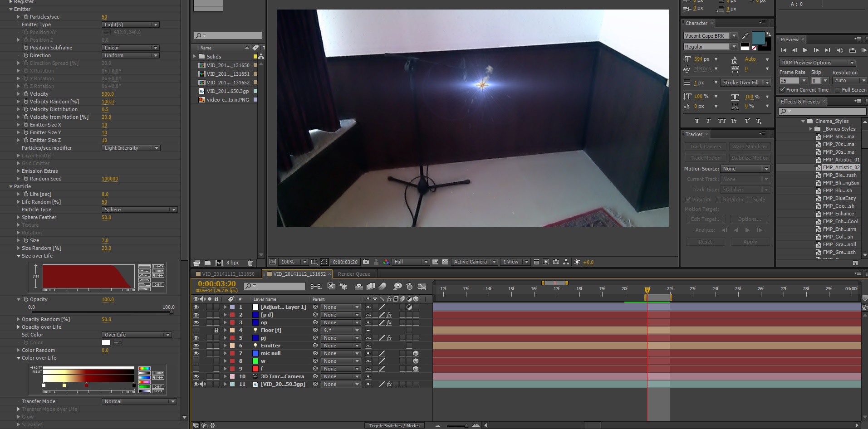Open Preview panel options menu

coord(858,39)
